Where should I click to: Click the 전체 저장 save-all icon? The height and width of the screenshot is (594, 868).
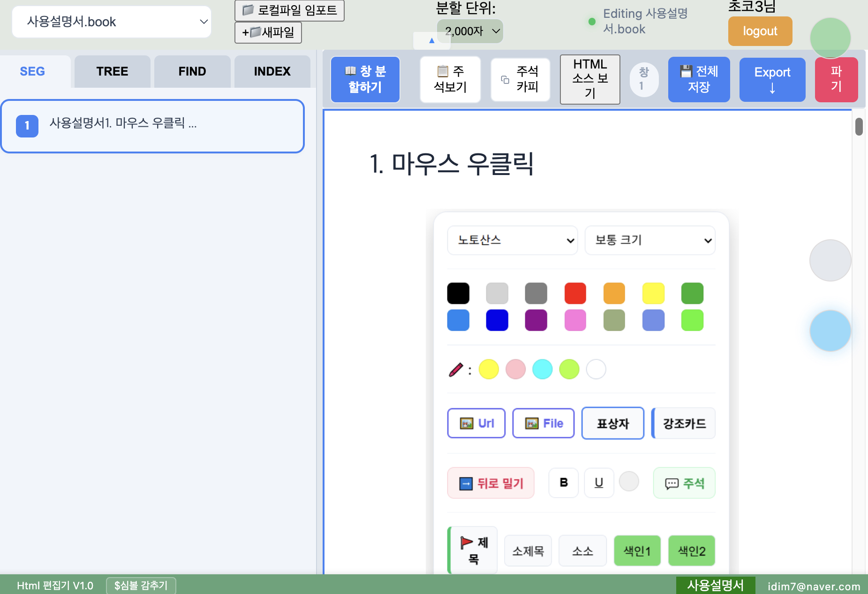pos(699,79)
